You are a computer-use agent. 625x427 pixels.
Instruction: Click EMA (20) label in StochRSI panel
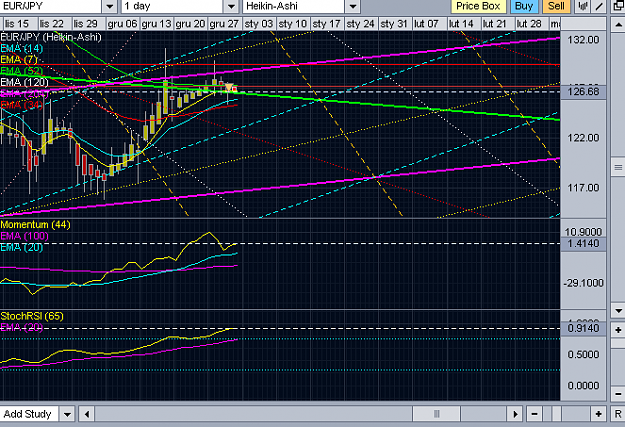click(x=22, y=327)
